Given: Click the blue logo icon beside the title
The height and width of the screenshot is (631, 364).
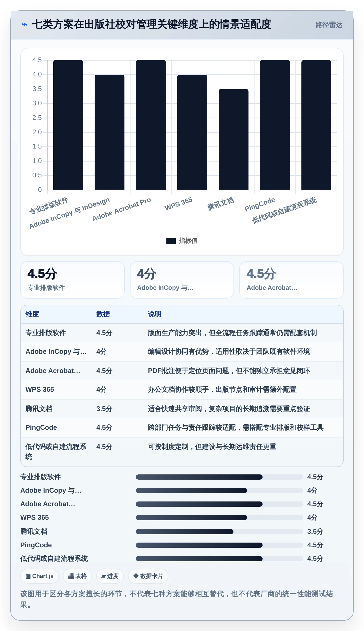Looking at the screenshot, I should (x=24, y=24).
